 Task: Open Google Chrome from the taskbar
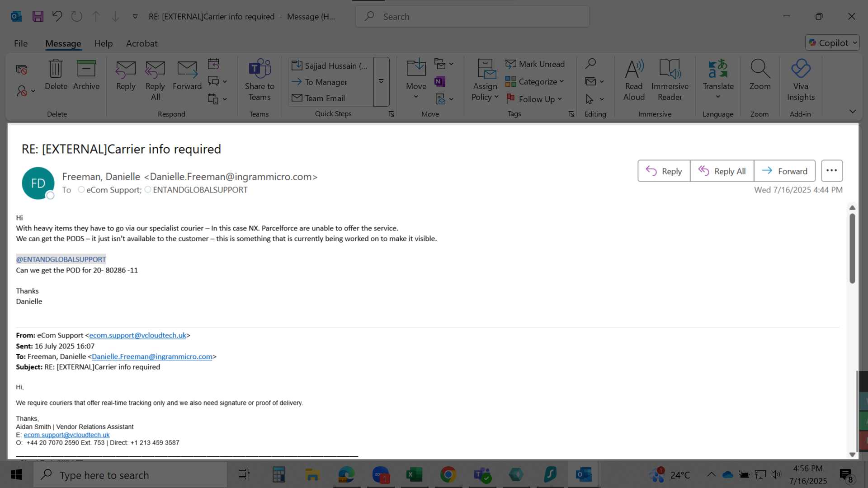448,475
